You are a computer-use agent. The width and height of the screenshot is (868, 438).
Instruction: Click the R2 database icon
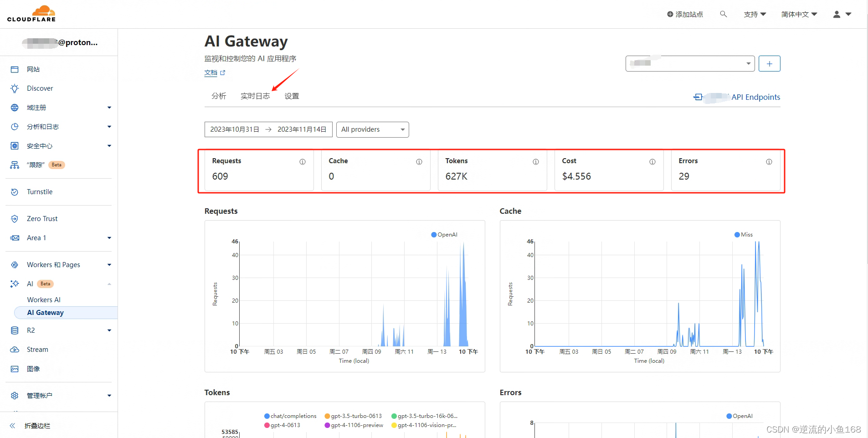point(15,330)
